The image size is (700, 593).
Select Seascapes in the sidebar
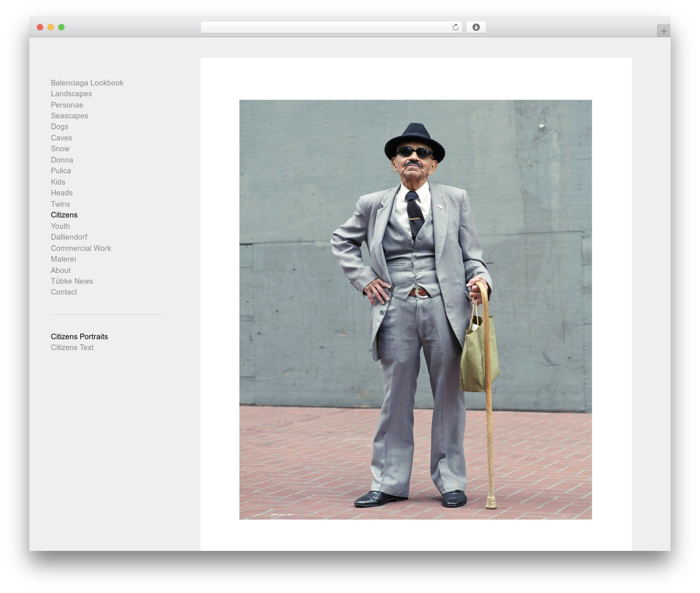pos(69,116)
